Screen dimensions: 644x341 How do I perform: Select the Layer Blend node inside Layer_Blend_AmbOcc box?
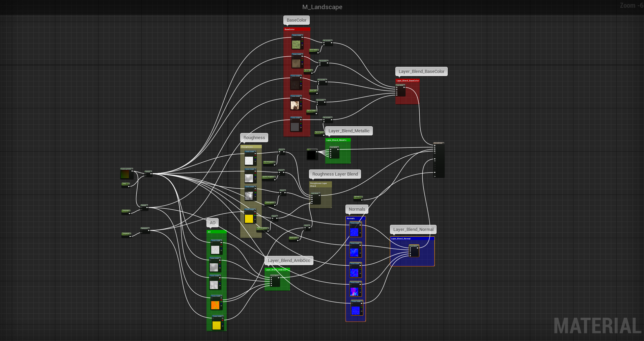[275, 281]
